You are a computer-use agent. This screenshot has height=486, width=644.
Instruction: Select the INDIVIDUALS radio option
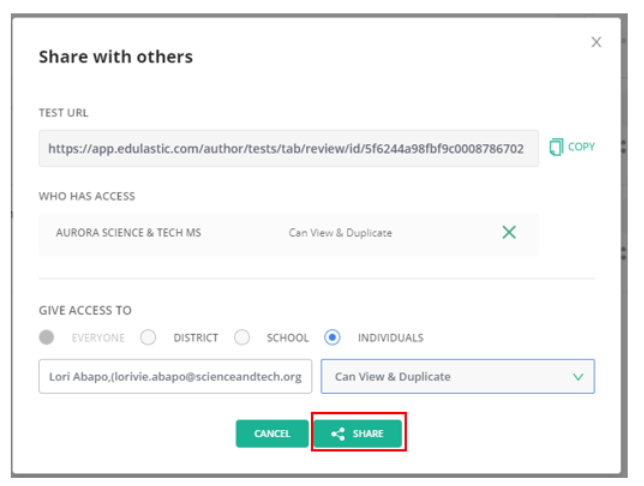click(332, 337)
